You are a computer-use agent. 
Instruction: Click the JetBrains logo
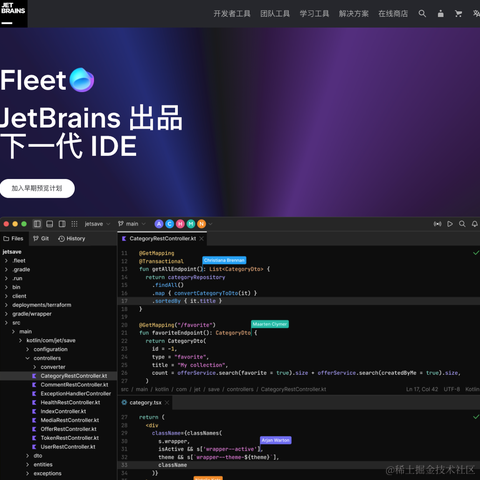[13, 13]
